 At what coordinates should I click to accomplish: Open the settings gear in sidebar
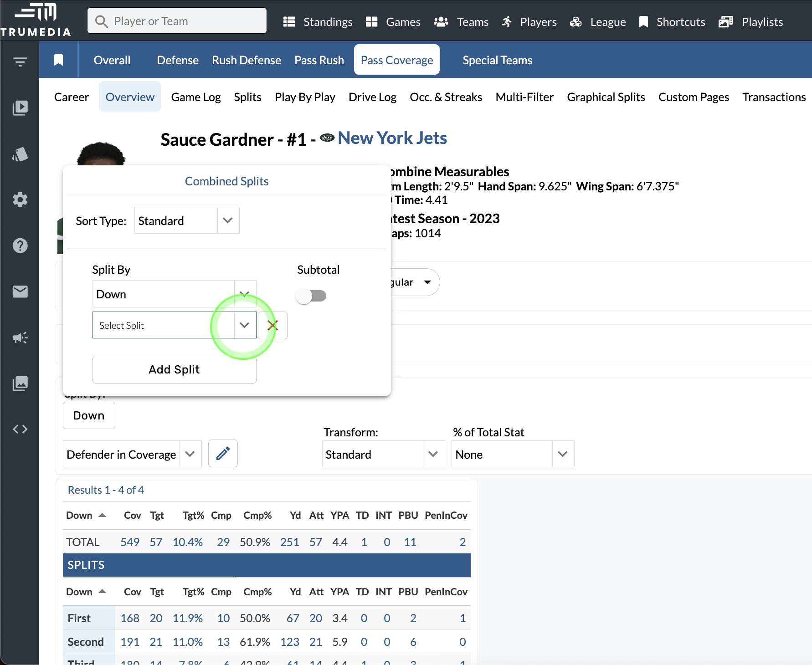(20, 199)
